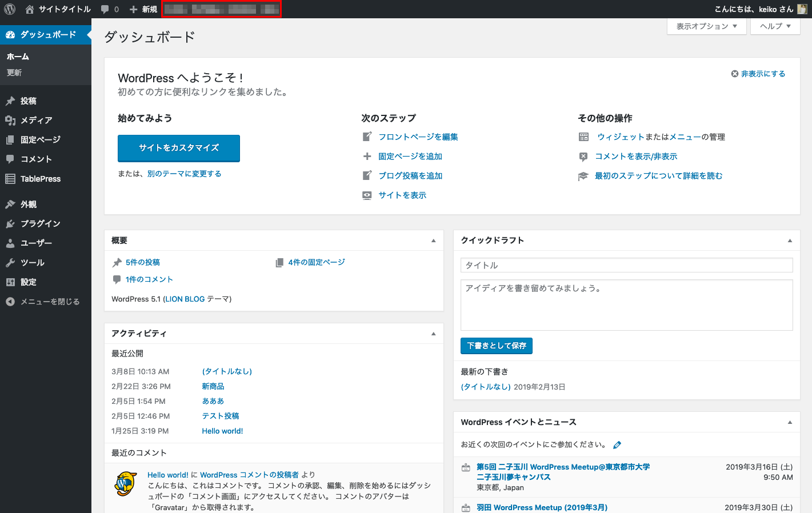Open the こんにちは、keiko さん account menu
This screenshot has height=513, width=812.
coord(761,9)
